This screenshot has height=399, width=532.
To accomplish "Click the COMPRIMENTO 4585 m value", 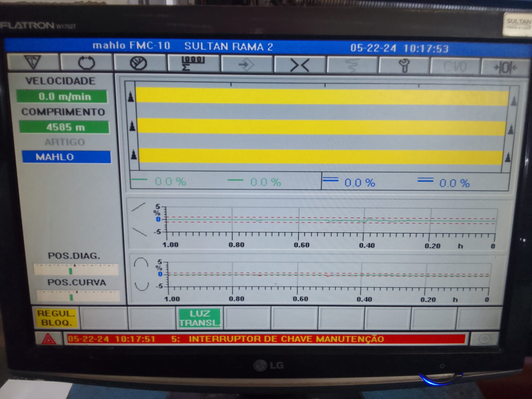I will [64, 127].
